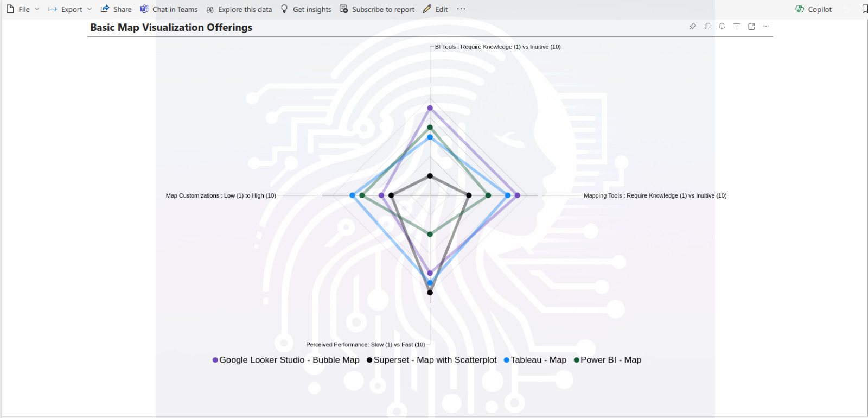The width and height of the screenshot is (868, 418).
Task: Select purple point on Map Customizations axis
Action: pyautogui.click(x=381, y=195)
